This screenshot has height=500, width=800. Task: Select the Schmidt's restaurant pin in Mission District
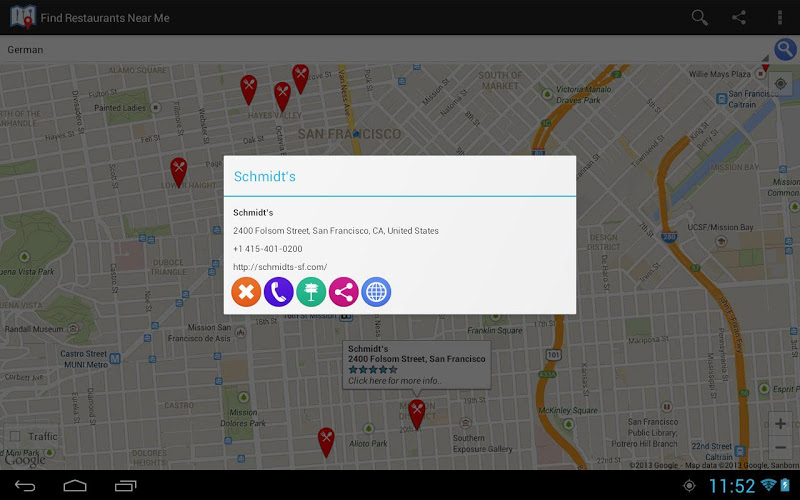point(417,414)
